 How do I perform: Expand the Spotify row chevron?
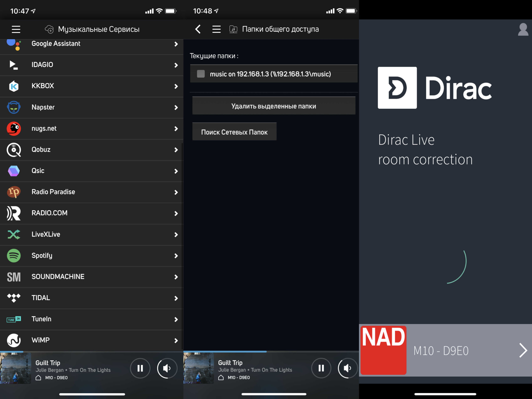point(176,256)
